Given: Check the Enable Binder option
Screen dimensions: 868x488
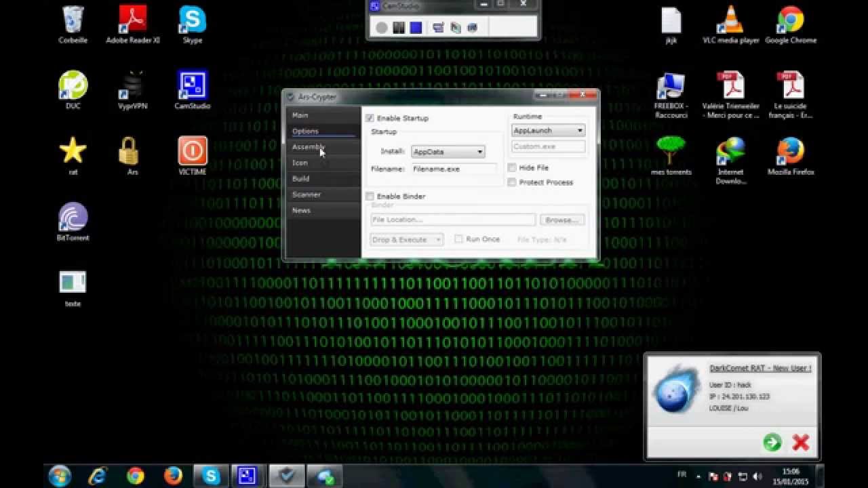Looking at the screenshot, I should (x=370, y=197).
